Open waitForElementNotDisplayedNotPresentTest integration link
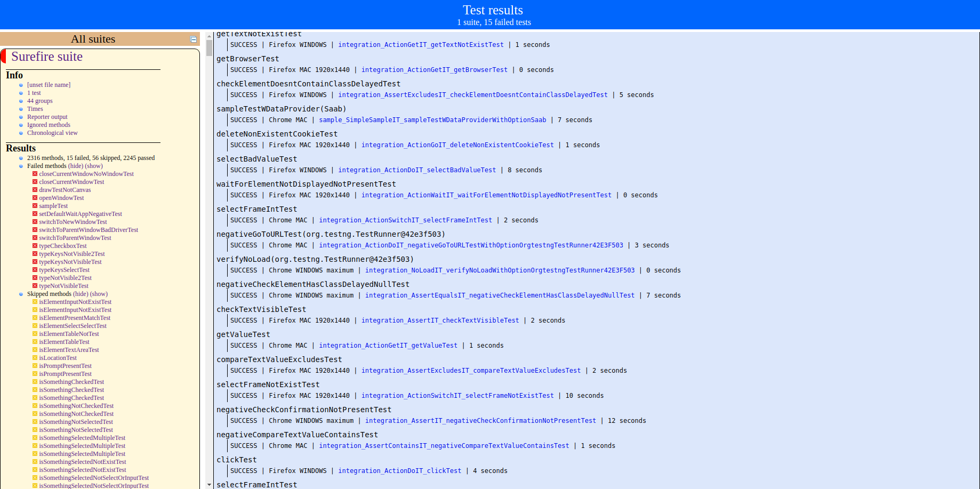The width and height of the screenshot is (980, 489). 486,195
